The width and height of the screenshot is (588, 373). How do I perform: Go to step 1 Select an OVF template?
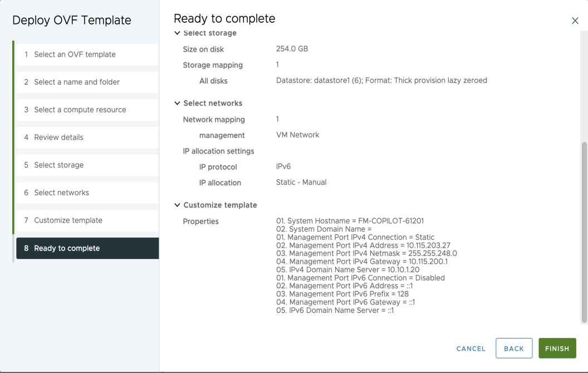pyautogui.click(x=75, y=55)
